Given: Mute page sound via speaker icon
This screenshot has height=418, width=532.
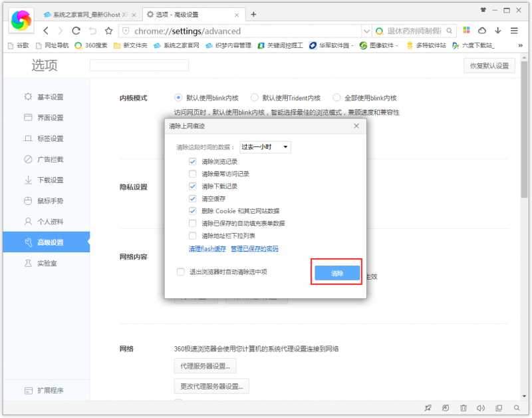Looking at the screenshot, I should tap(481, 407).
